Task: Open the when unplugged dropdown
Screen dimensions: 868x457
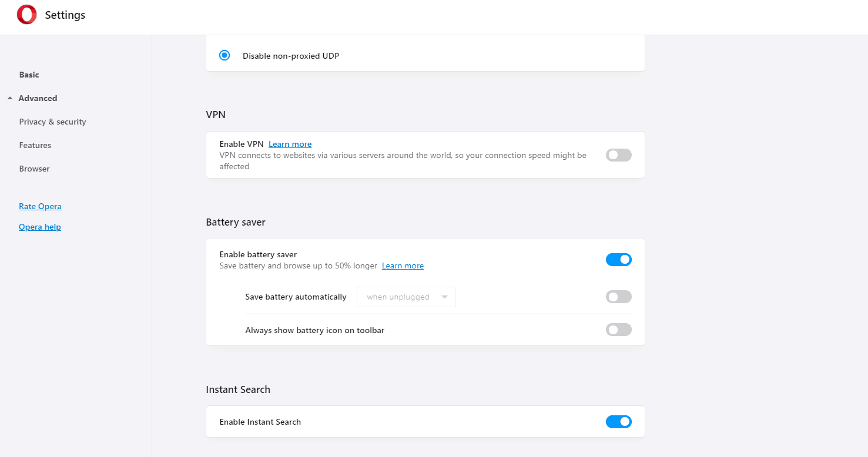Action: [x=406, y=297]
